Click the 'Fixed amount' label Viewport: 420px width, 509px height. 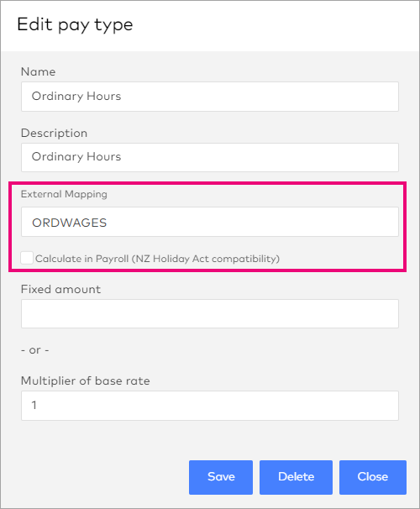(x=60, y=289)
